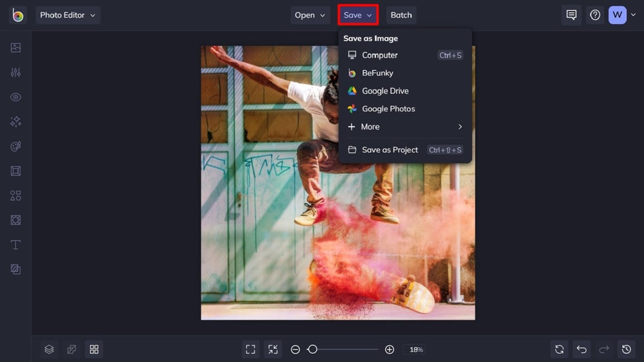Click the zoom in plus icon
644x362 pixels.
point(390,349)
